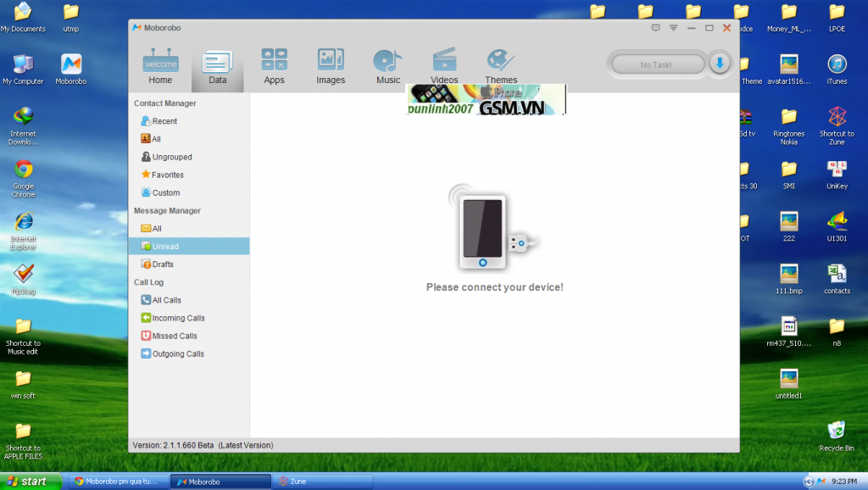
Task: View Incoming Calls
Action: click(173, 318)
